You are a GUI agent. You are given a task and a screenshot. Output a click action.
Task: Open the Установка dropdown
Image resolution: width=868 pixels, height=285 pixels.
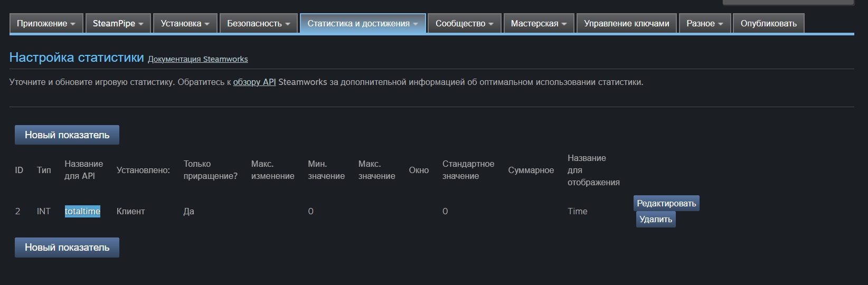(x=185, y=23)
